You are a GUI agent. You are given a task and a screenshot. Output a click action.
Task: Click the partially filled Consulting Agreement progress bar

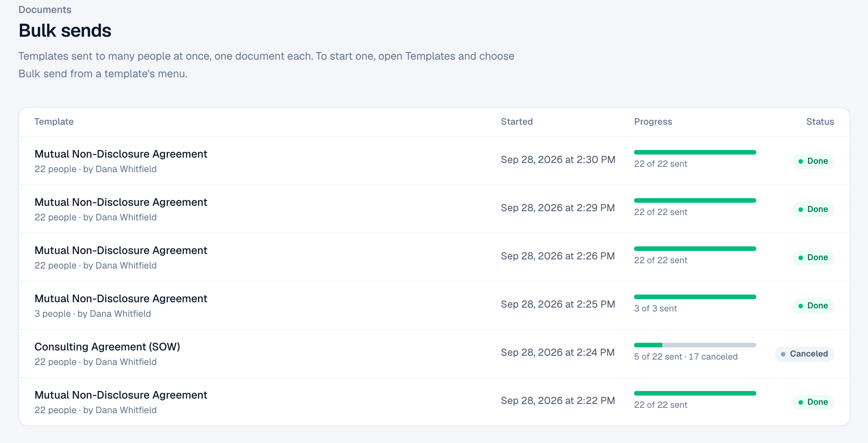tap(695, 345)
